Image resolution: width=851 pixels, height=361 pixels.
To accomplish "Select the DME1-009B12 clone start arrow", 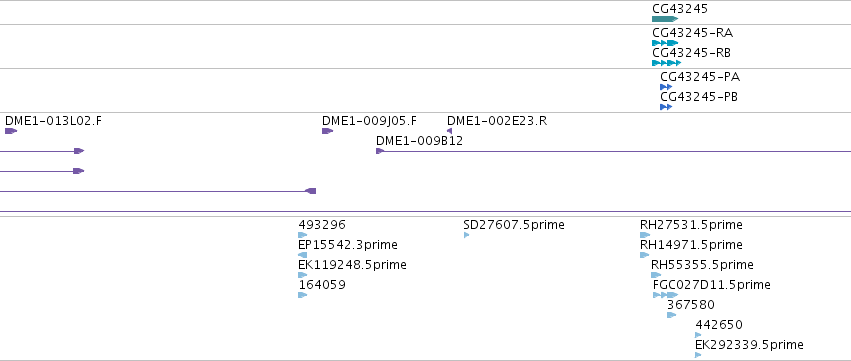I will [380, 151].
